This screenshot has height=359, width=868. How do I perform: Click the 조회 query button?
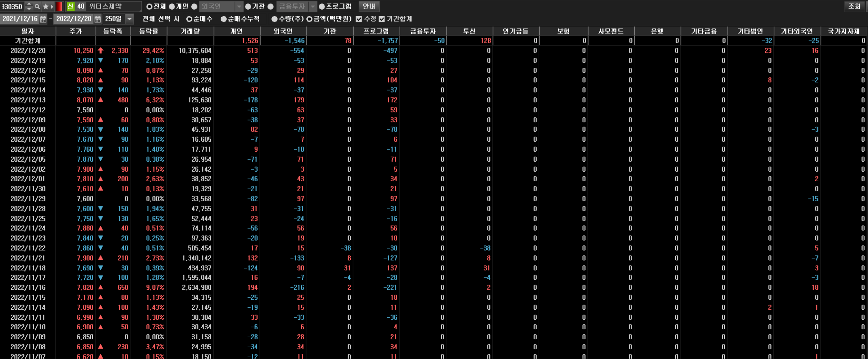pos(854,6)
